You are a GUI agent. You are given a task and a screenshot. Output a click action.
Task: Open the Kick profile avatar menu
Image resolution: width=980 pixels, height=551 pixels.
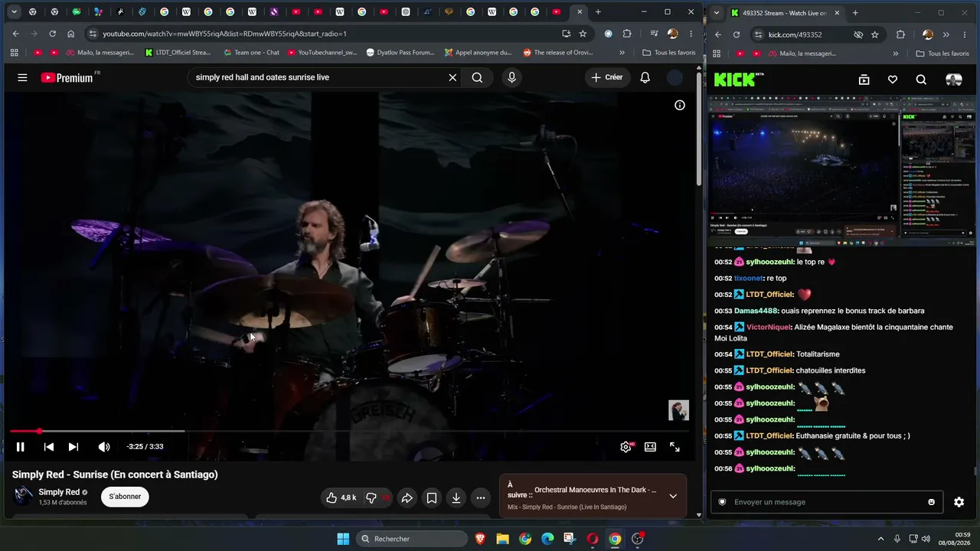click(x=953, y=80)
